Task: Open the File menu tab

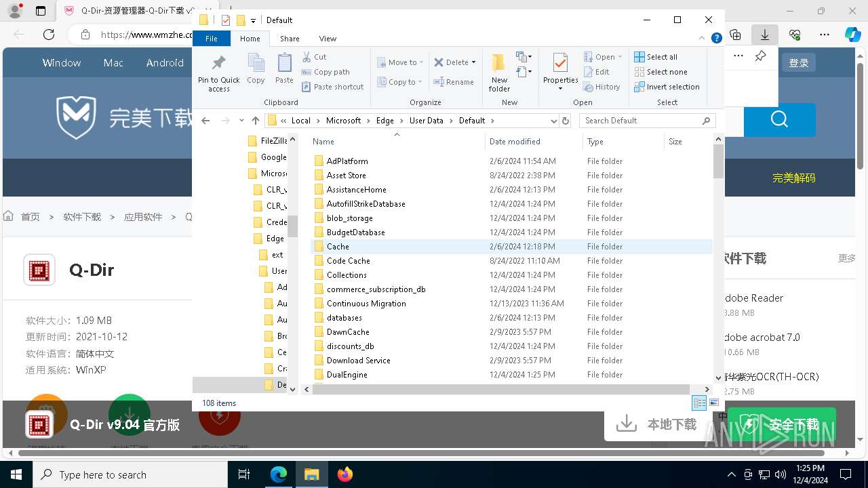Action: coord(212,39)
